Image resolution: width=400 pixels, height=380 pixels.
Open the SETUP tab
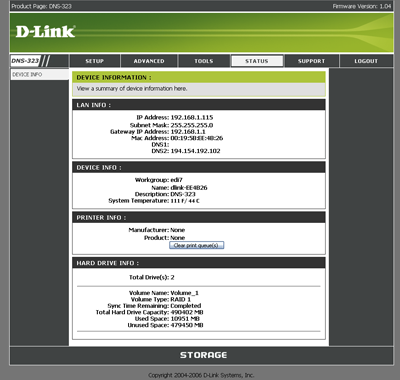[x=95, y=61]
